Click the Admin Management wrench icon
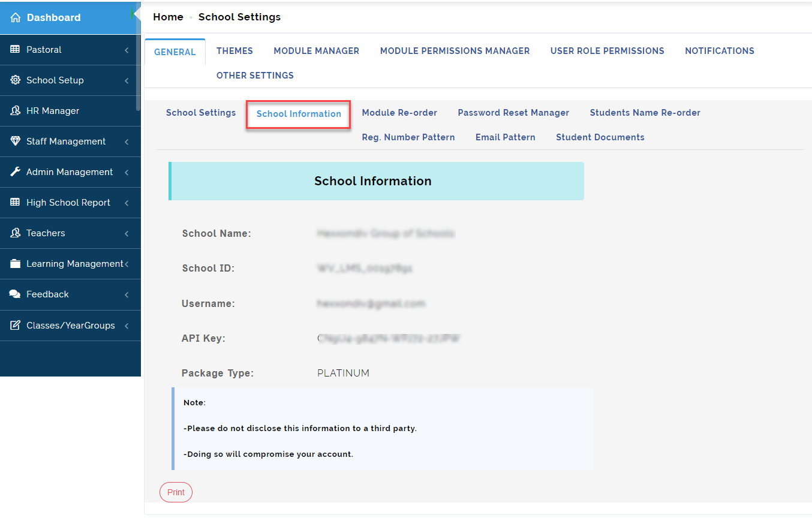 tap(16, 172)
